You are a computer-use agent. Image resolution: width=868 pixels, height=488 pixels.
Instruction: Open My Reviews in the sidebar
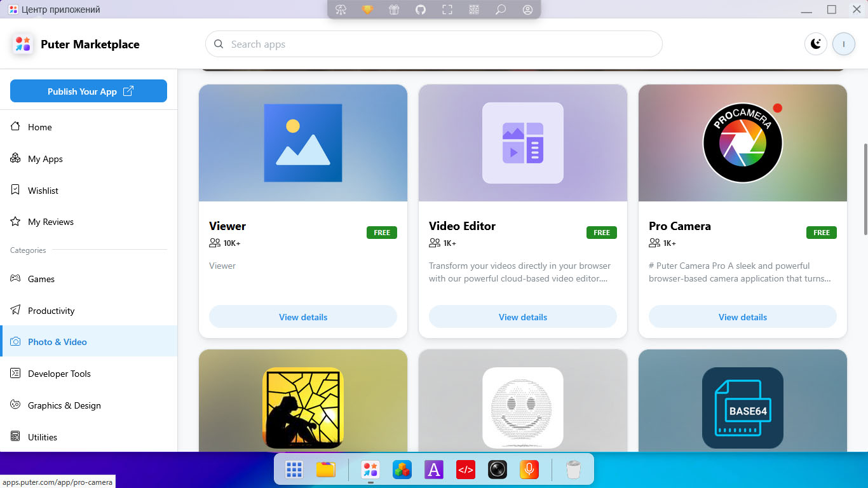click(88, 222)
